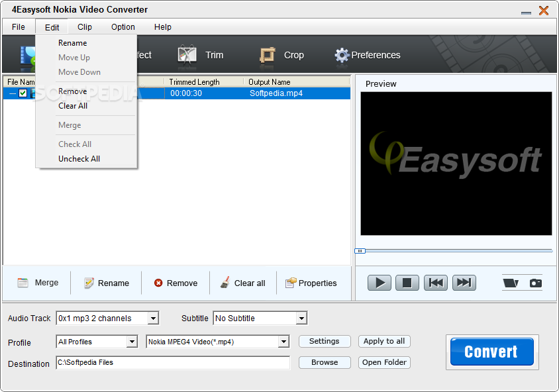This screenshot has width=559, height=392.
Task: Click the Browse button
Action: 325,362
